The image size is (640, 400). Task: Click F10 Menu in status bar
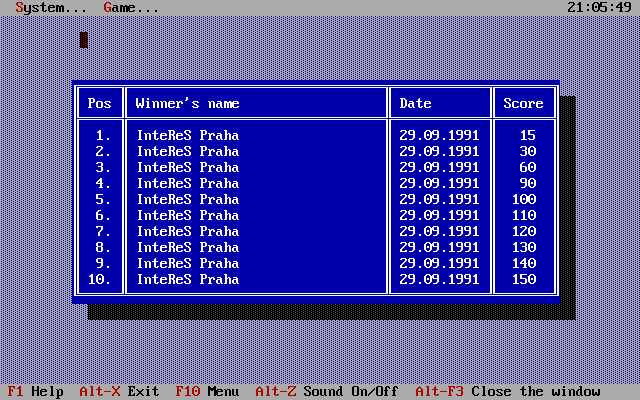click(207, 391)
